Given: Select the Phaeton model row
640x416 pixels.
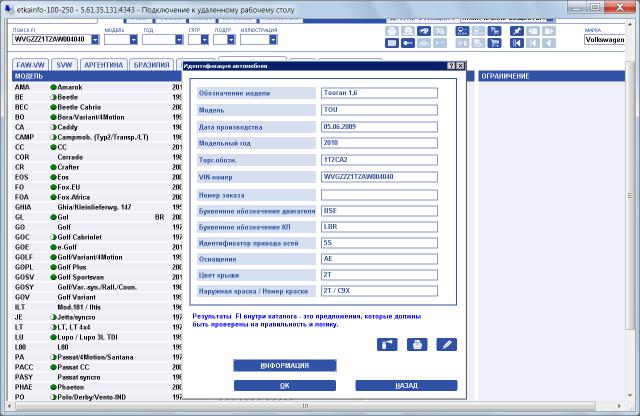Looking at the screenshot, I should tap(97, 387).
